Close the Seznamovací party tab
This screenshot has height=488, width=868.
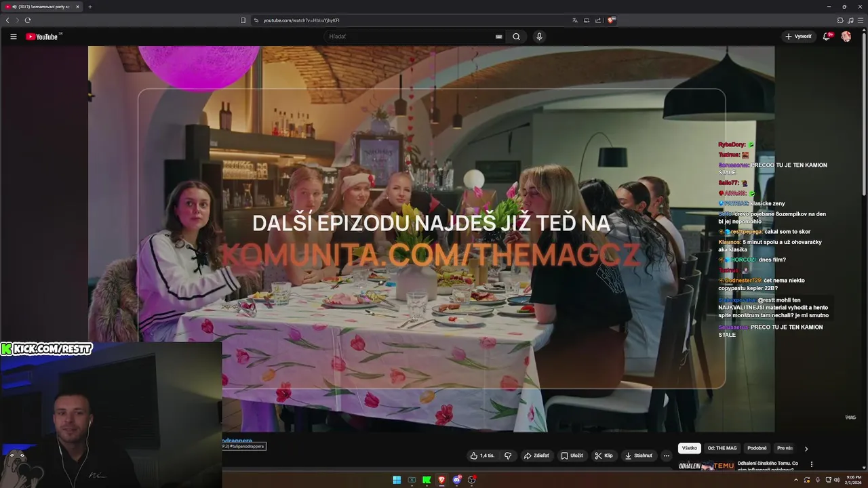(x=77, y=7)
